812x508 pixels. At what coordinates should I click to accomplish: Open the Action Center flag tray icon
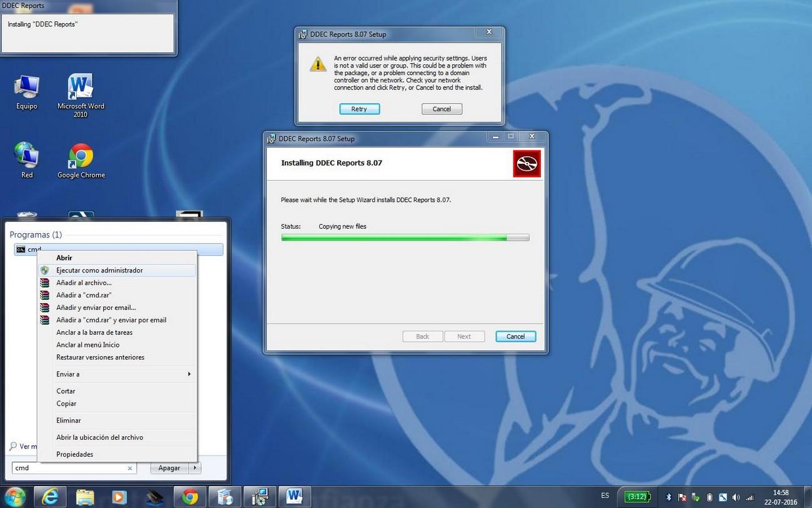(682, 497)
